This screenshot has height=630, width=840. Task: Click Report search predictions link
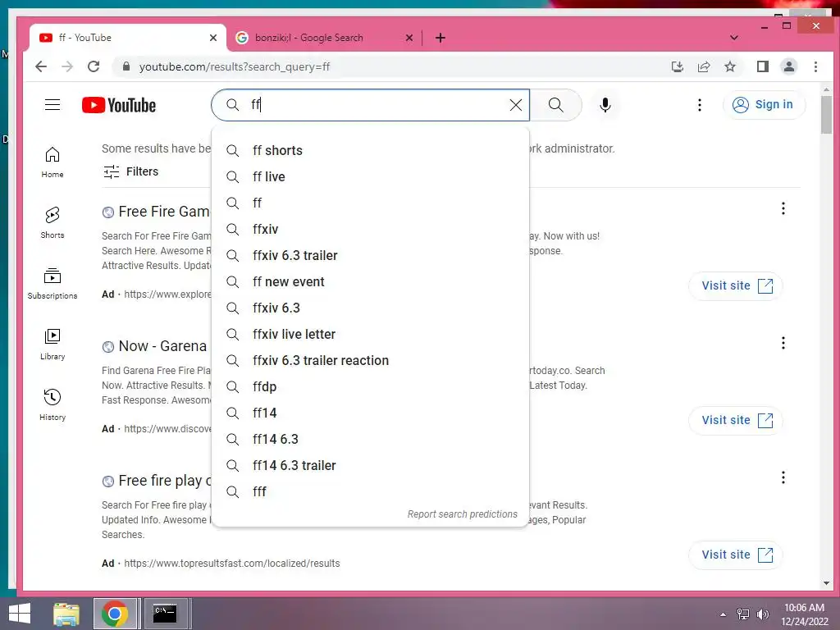pyautogui.click(x=463, y=514)
